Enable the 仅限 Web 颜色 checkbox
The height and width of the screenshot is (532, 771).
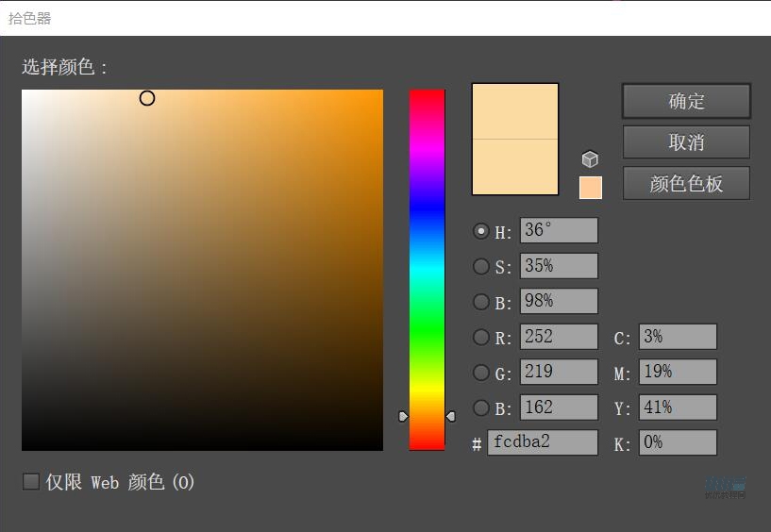coord(31,482)
